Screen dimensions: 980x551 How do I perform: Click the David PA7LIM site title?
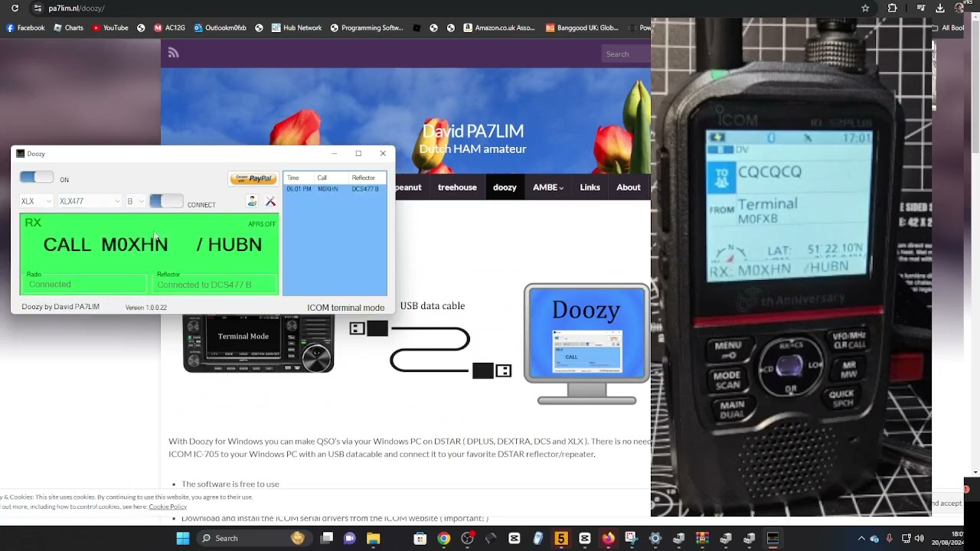(472, 131)
